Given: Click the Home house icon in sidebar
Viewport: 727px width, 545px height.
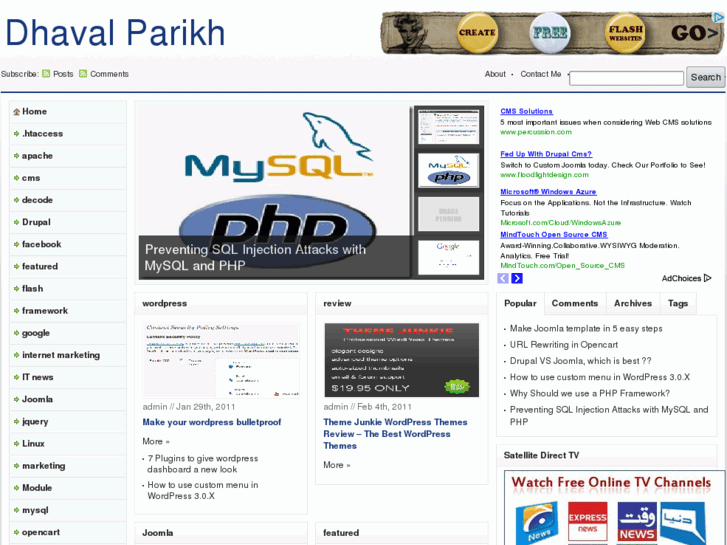Looking at the screenshot, I should coord(17,112).
